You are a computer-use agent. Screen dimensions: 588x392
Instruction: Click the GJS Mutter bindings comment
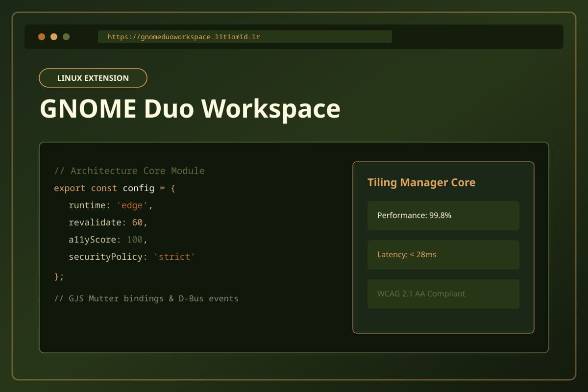click(146, 298)
